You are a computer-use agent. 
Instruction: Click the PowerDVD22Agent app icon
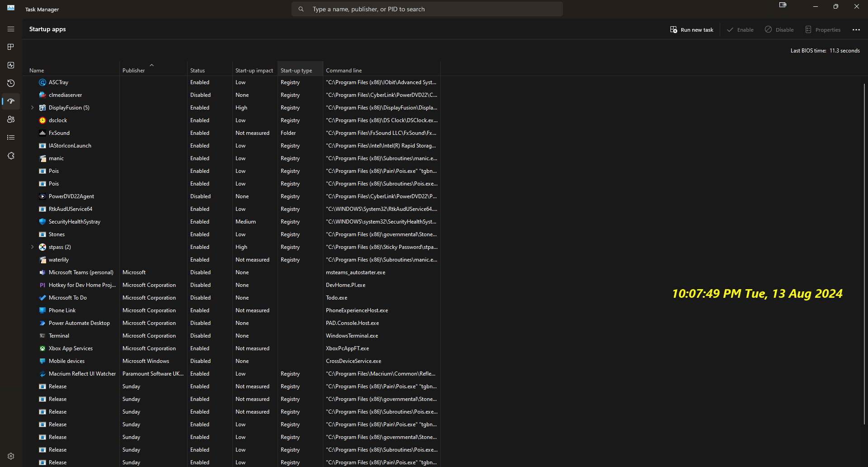pyautogui.click(x=42, y=196)
